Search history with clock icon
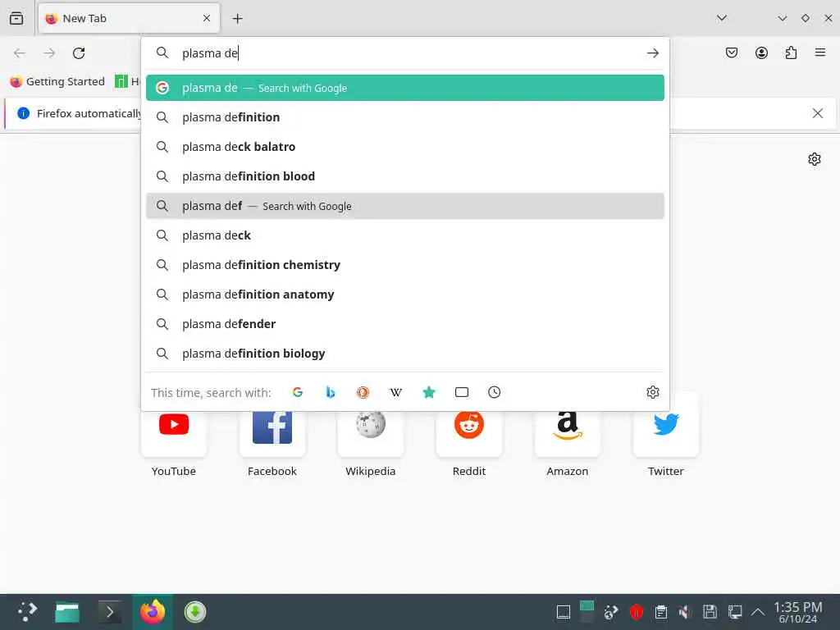The height and width of the screenshot is (630, 840). pos(494,392)
